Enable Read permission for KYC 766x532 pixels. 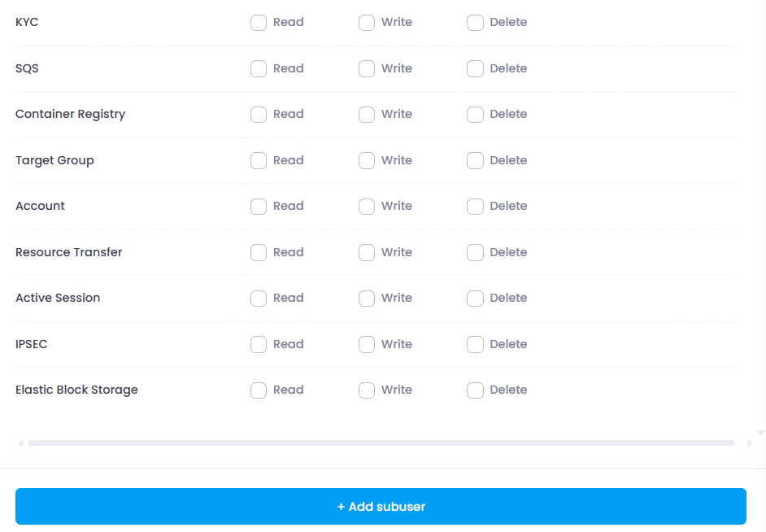(259, 23)
